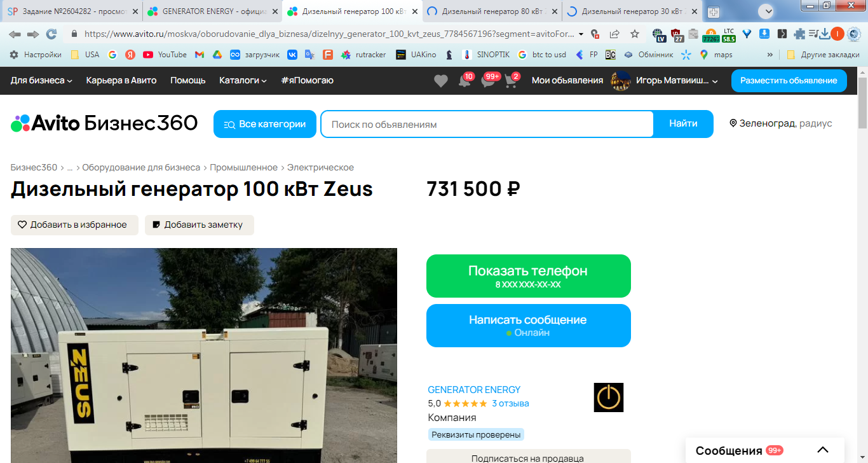Image resolution: width=868 pixels, height=463 pixels.
Task: Bookmark page with the star icon
Action: pyautogui.click(x=634, y=34)
